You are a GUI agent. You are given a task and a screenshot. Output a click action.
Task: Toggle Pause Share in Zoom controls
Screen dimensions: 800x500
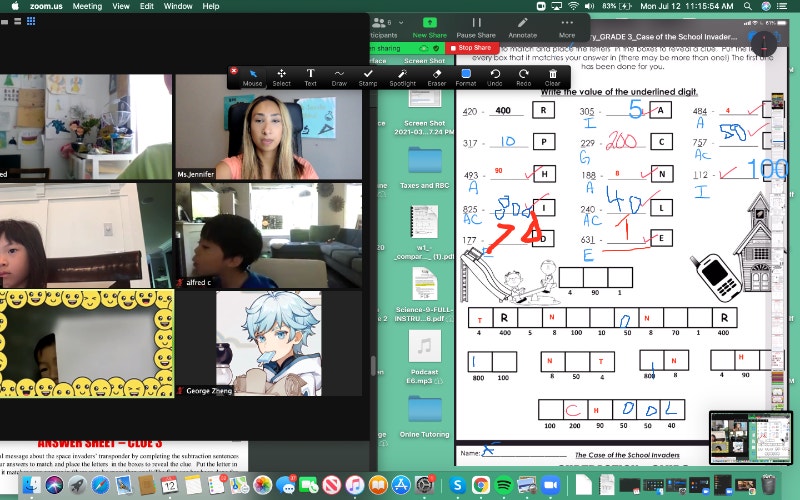[x=477, y=27]
